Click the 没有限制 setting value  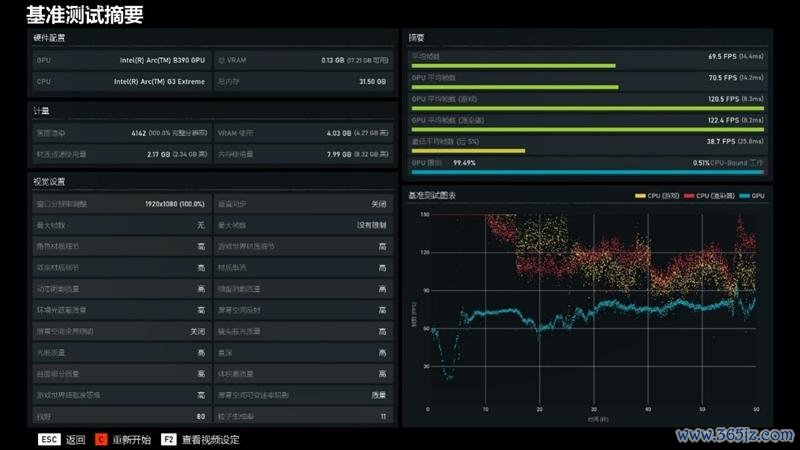pos(371,225)
